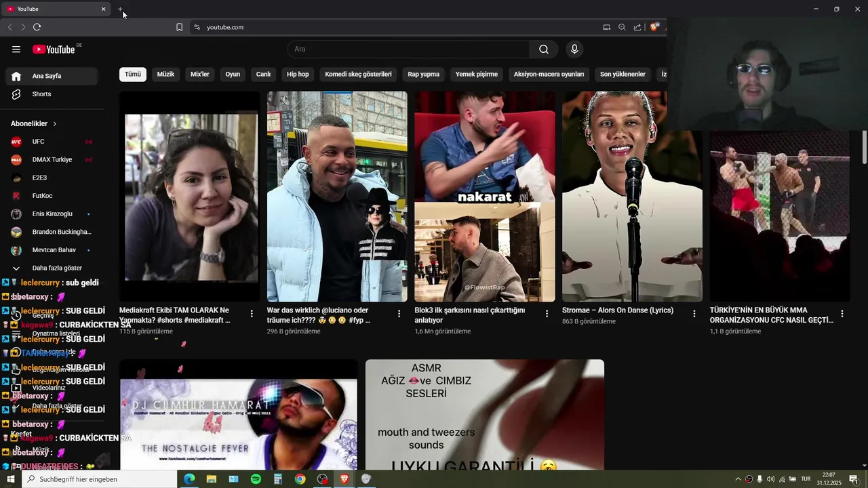The image size is (868, 488).
Task: Select the Tümü filter chip
Action: point(133,74)
